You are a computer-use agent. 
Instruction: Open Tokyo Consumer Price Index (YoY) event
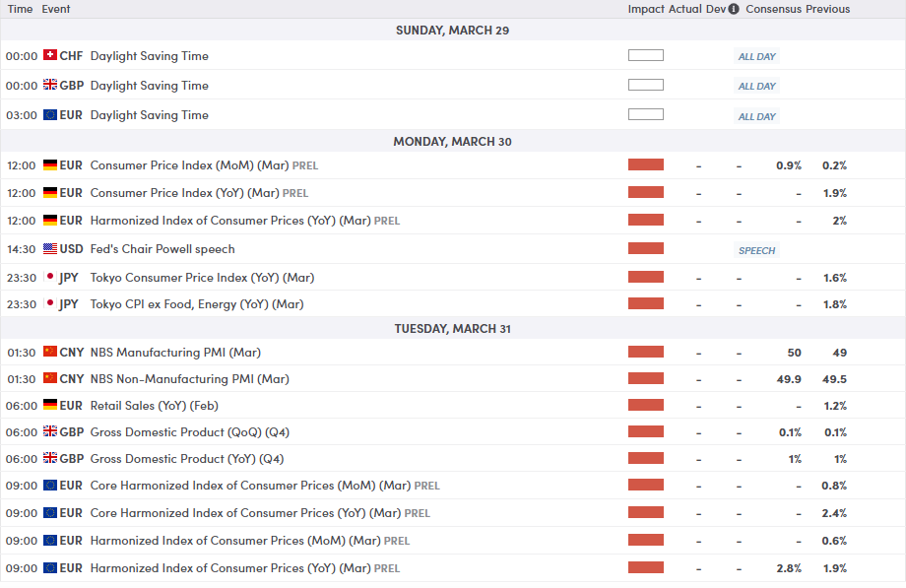click(202, 278)
